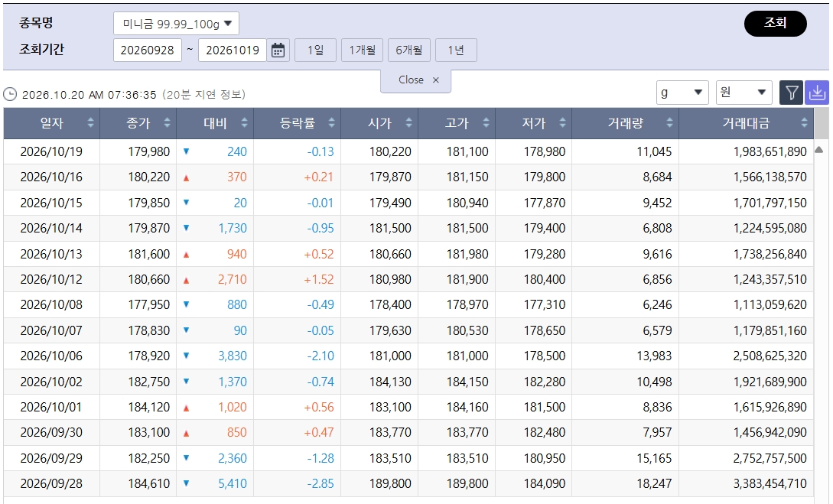Open the 종목명 dropdown 미니금 99.99_100g
The width and height of the screenshot is (833, 504).
click(x=176, y=24)
